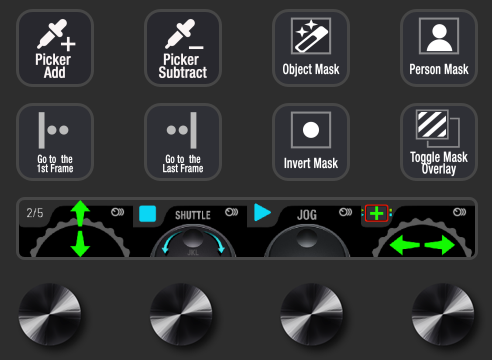The width and height of the screenshot is (492, 360).
Task: Click the green vertical up-down arrows
Action: tap(80, 228)
